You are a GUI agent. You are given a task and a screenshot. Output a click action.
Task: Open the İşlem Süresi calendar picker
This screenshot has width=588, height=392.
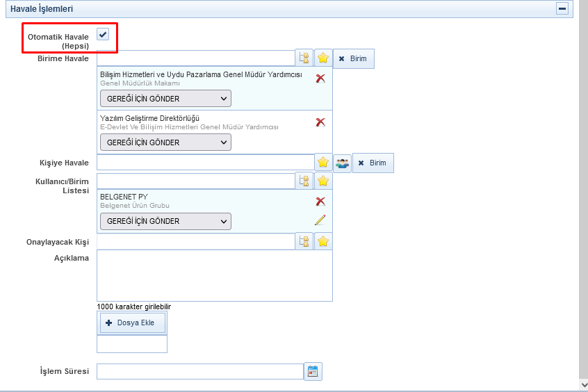click(313, 371)
